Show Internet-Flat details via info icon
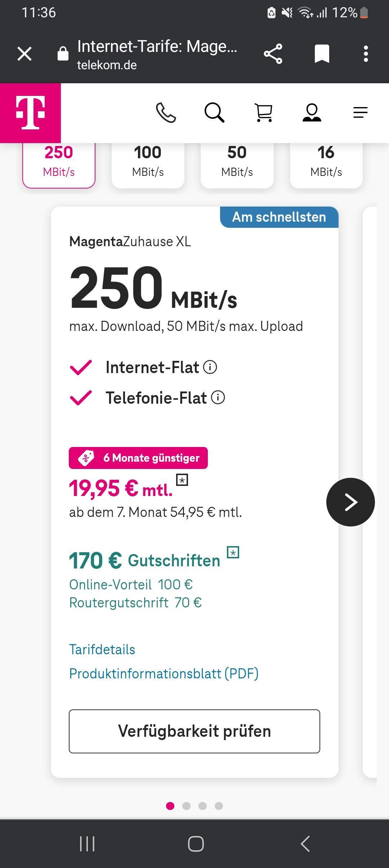The height and width of the screenshot is (868, 389). [x=210, y=367]
